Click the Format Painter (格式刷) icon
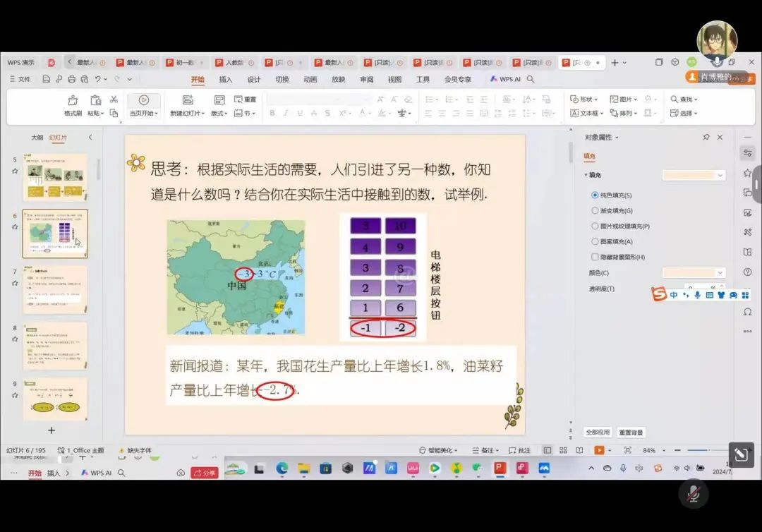 click(x=73, y=100)
